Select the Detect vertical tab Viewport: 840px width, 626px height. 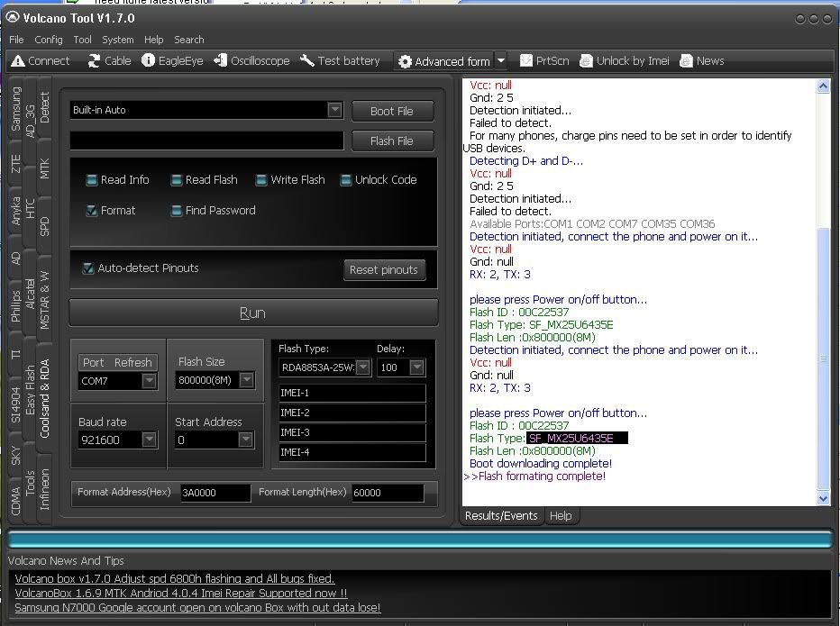coord(44,107)
